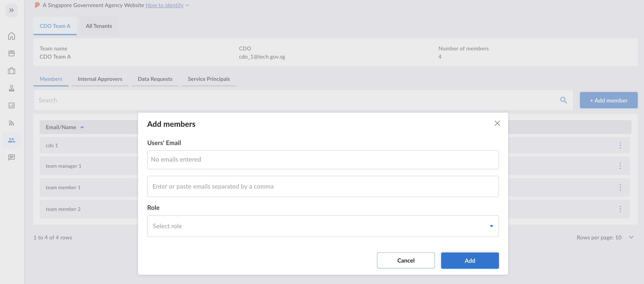Open kebab menu for team manager 1
Image resolution: width=644 pixels, height=284 pixels.
(620, 166)
